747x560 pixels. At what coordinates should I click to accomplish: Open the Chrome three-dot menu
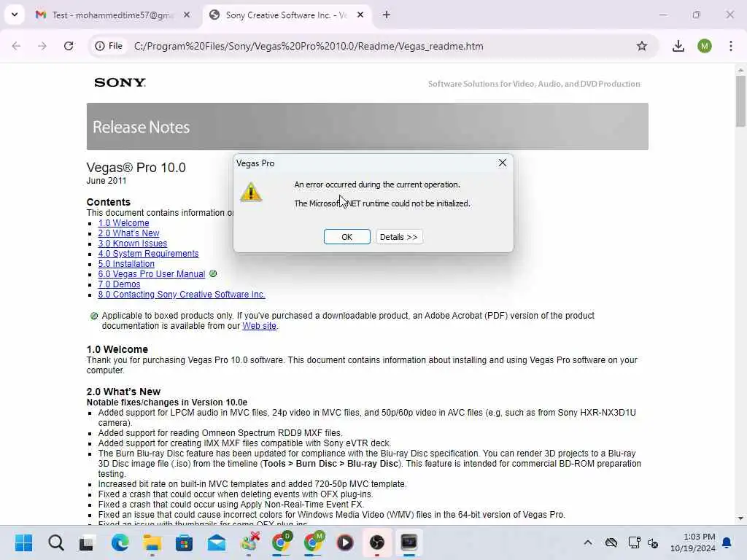point(731,46)
